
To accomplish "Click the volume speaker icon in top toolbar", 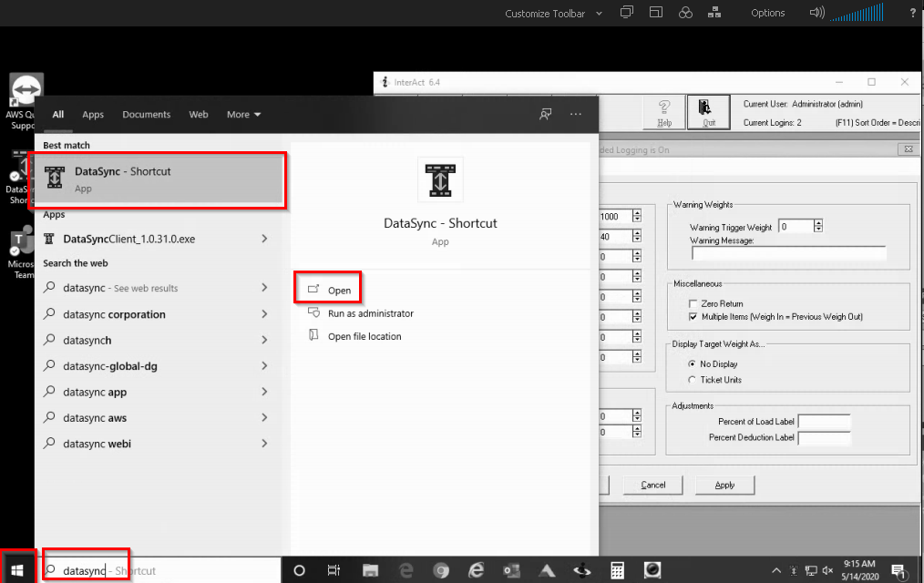I will (816, 13).
